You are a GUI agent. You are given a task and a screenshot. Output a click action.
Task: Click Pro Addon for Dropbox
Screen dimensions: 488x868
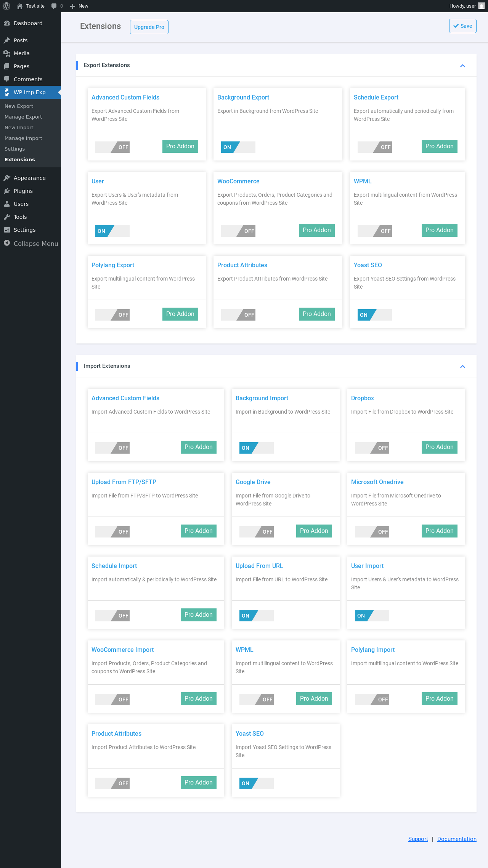pyautogui.click(x=440, y=447)
